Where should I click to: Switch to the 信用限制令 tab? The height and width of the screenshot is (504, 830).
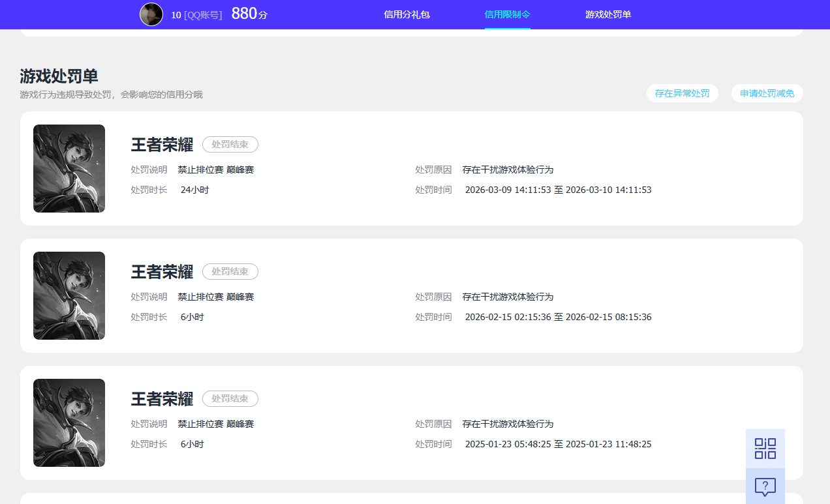click(507, 14)
